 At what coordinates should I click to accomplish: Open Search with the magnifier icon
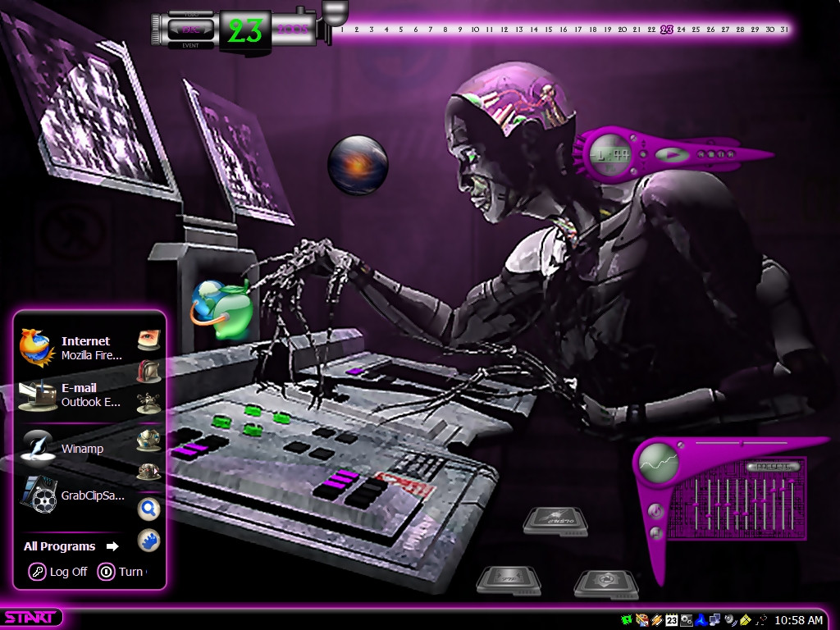[x=149, y=509]
